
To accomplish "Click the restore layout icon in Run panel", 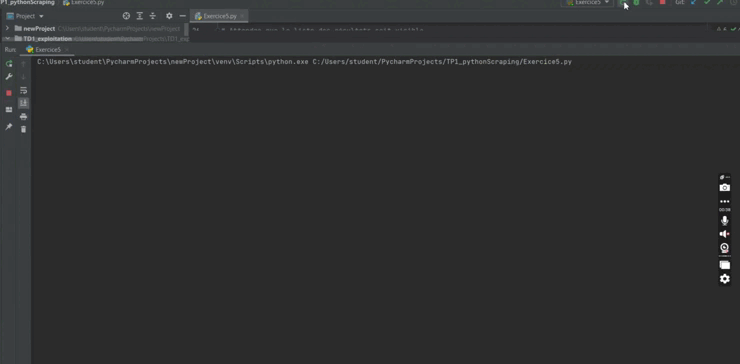I will tap(8, 110).
